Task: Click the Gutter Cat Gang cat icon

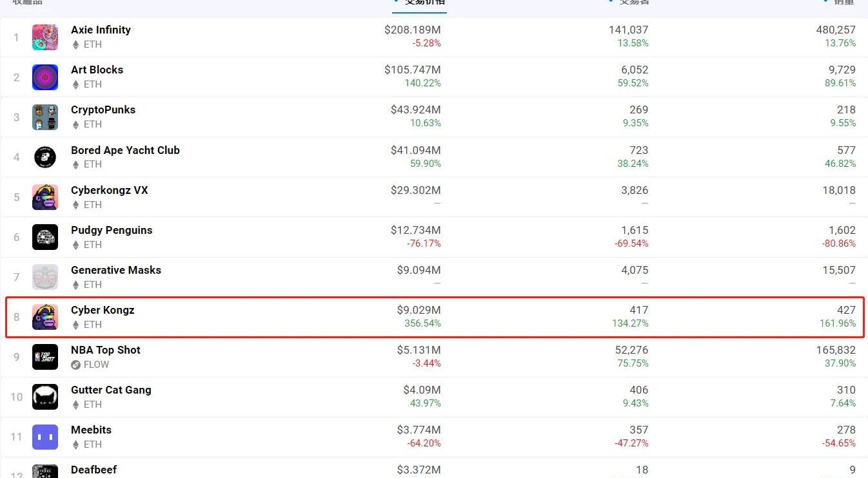Action: coord(45,397)
